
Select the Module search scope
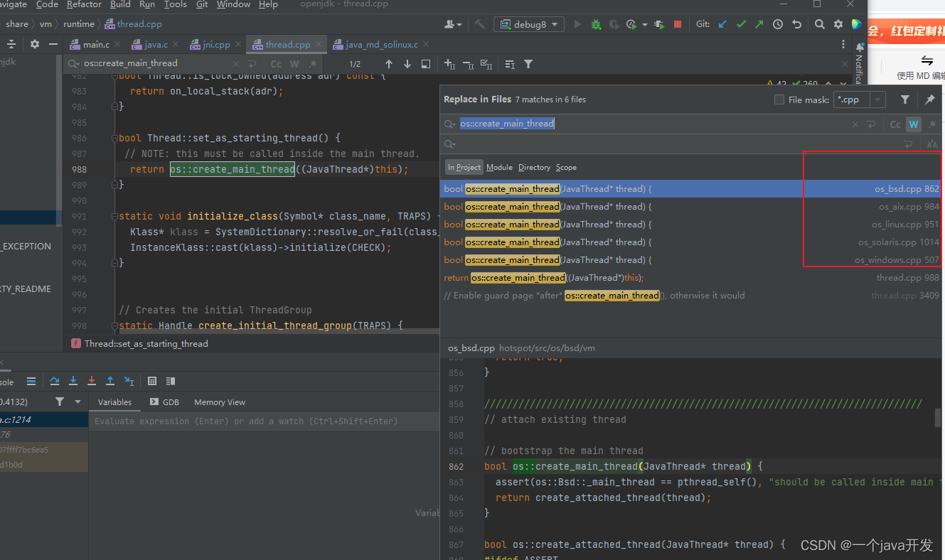coord(499,168)
